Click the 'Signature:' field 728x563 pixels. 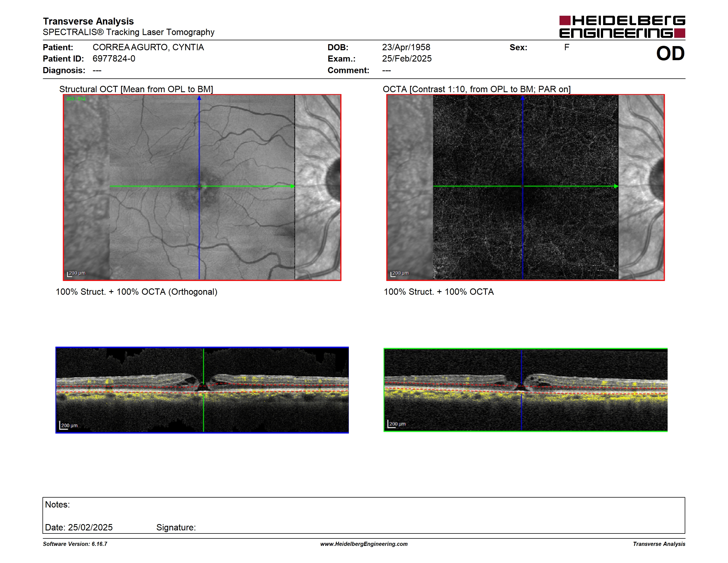point(176,528)
